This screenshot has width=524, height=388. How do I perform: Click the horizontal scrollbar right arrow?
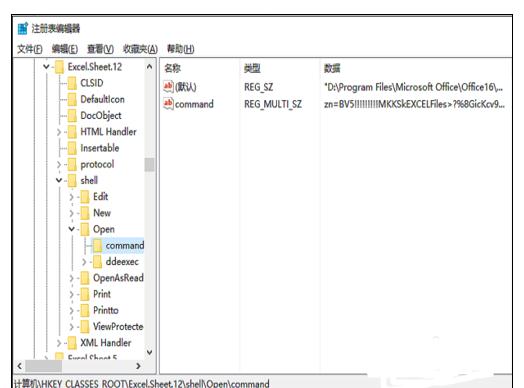(x=138, y=366)
